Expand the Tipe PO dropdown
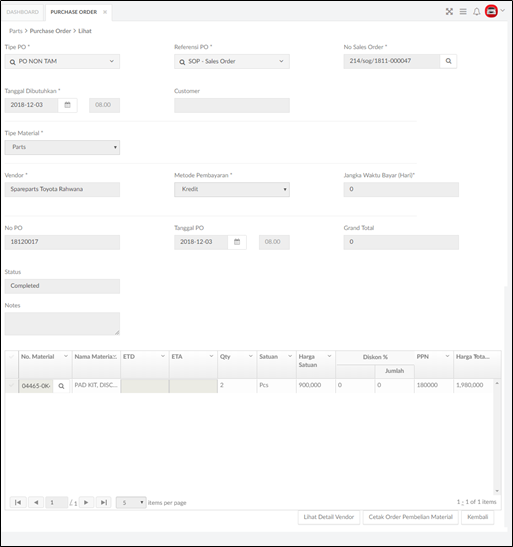This screenshot has width=513, height=547. click(x=62, y=61)
